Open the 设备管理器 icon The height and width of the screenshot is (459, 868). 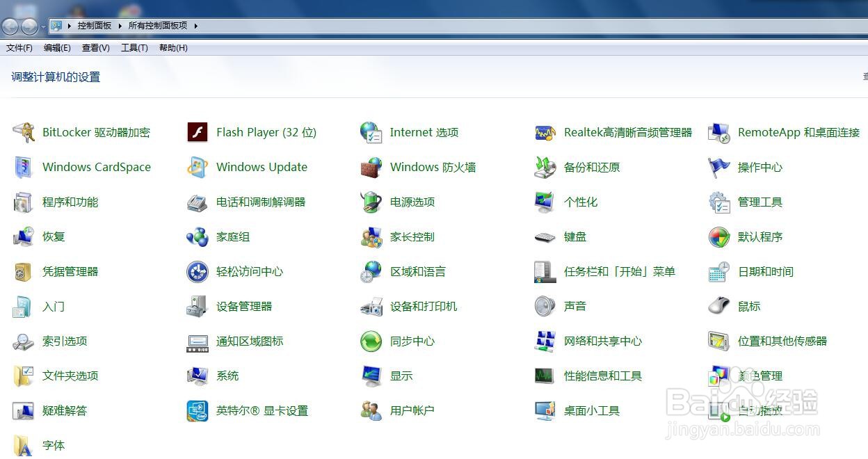pyautogui.click(x=198, y=306)
